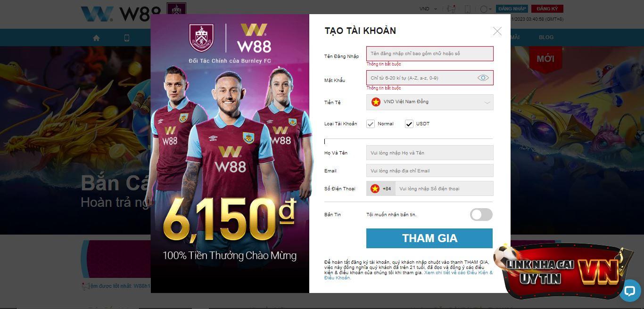Enable the Bản Tin newsletter switch
Image resolution: width=644 pixels, height=309 pixels.
tap(481, 215)
